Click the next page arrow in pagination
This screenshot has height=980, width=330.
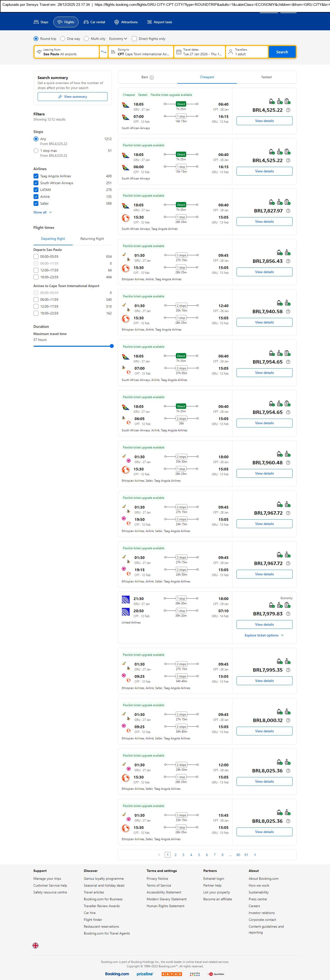255,855
